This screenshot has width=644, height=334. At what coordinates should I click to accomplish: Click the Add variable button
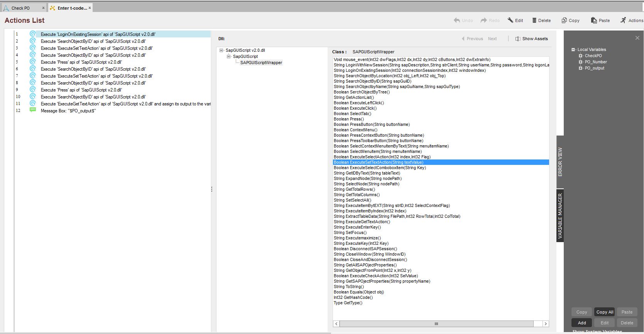[581, 323]
